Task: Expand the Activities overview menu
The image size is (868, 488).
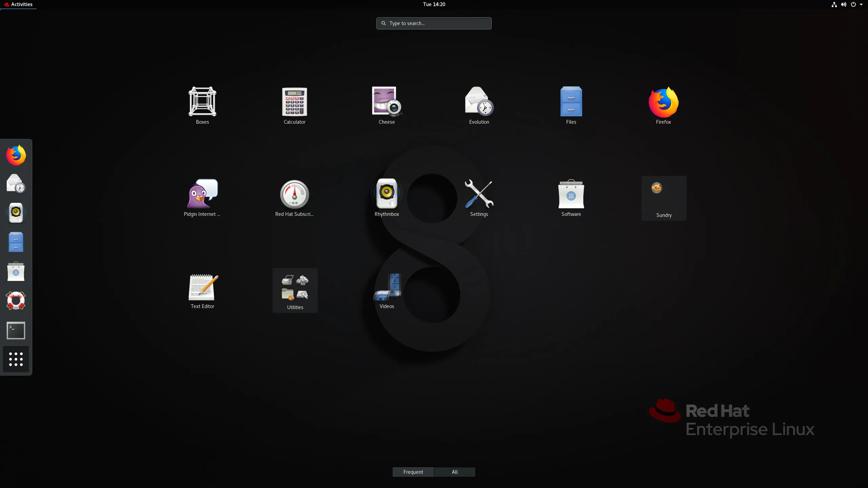Action: pos(21,4)
